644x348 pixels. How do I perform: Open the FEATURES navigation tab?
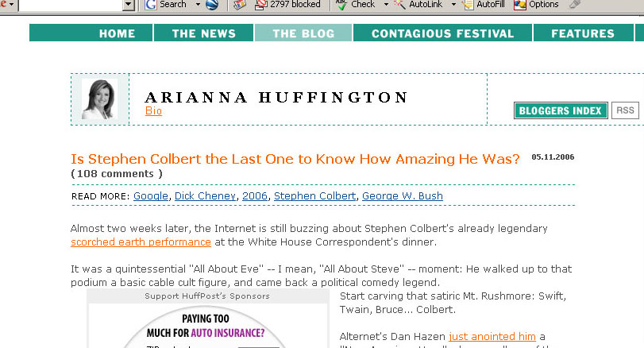[583, 33]
